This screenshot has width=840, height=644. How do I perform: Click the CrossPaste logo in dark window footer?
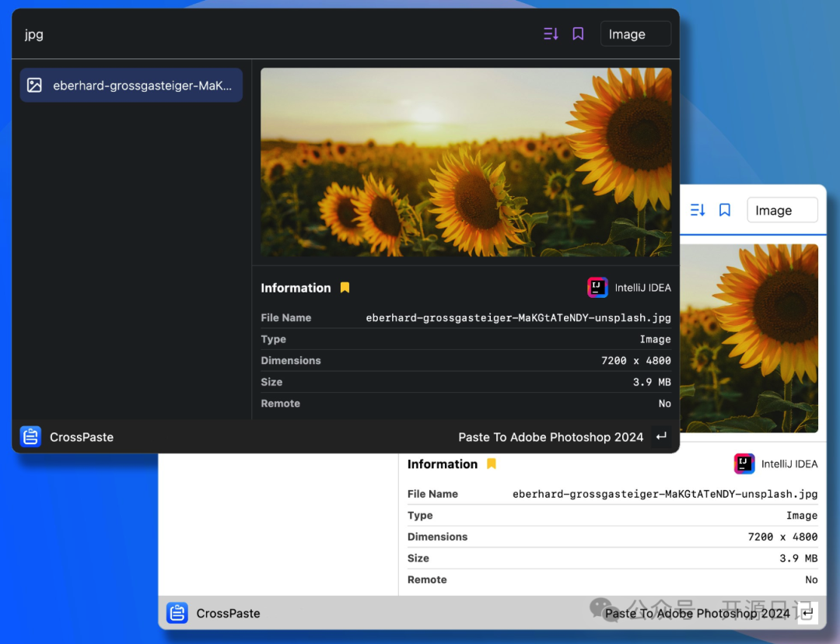coord(30,437)
